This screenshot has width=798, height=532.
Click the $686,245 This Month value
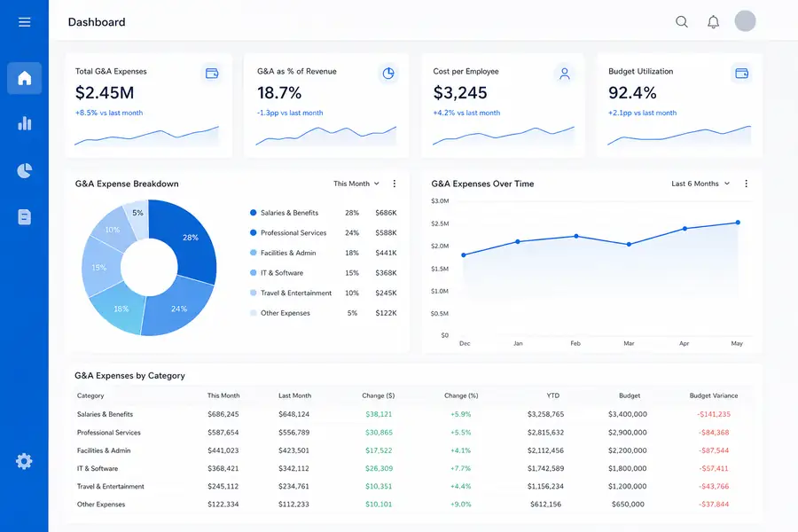tap(223, 414)
